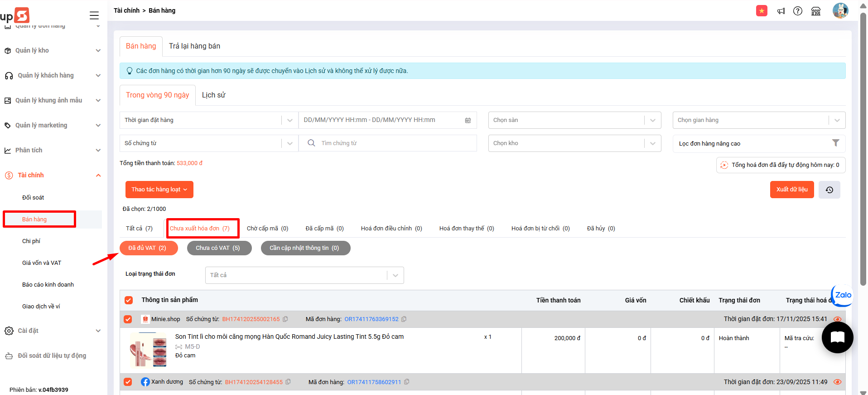Click the store icon in top bar

tap(816, 11)
